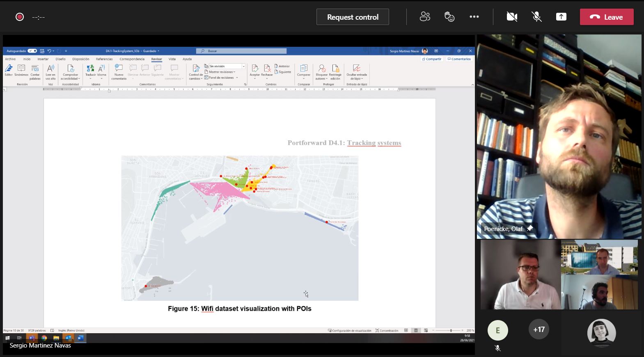The image size is (644, 357).
Task: Click the Outlook icon in shared taskbar
Action: pos(68,338)
